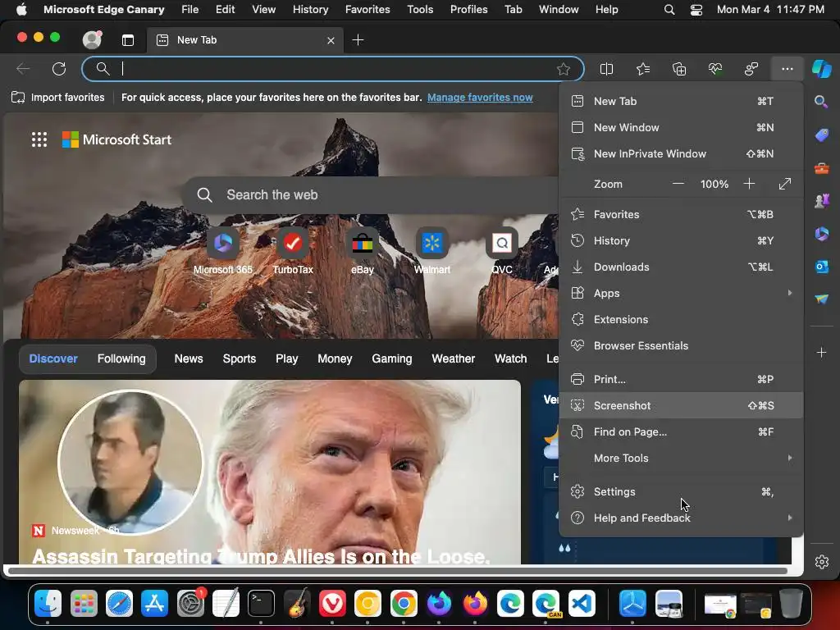Screen dimensions: 840x630
Task: Select Find on Page menu item
Action: (x=682, y=431)
